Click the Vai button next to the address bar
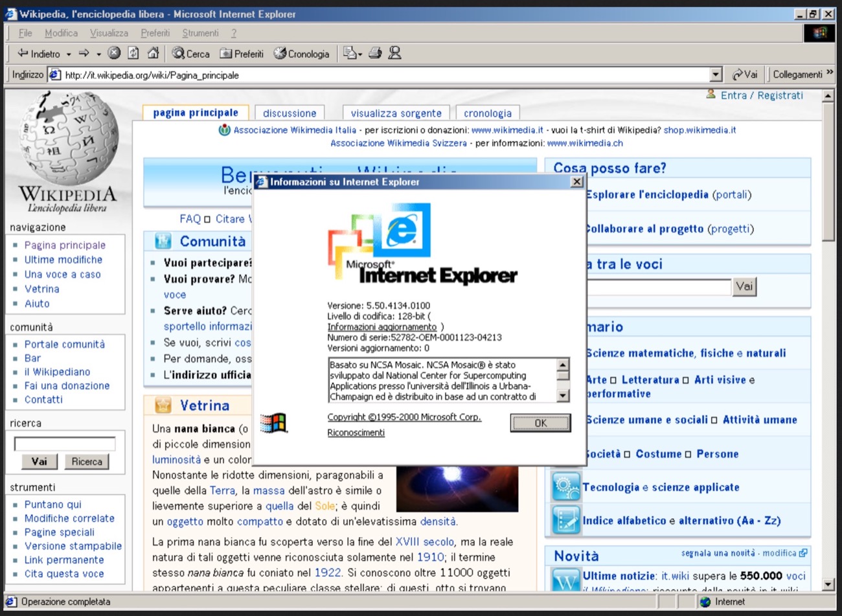 pyautogui.click(x=745, y=74)
